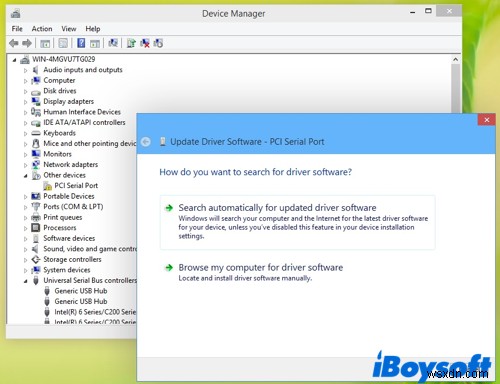The image size is (500, 384).
Task: Collapse the WIN-4MGVU7TG029 root node
Action: [x=14, y=60]
